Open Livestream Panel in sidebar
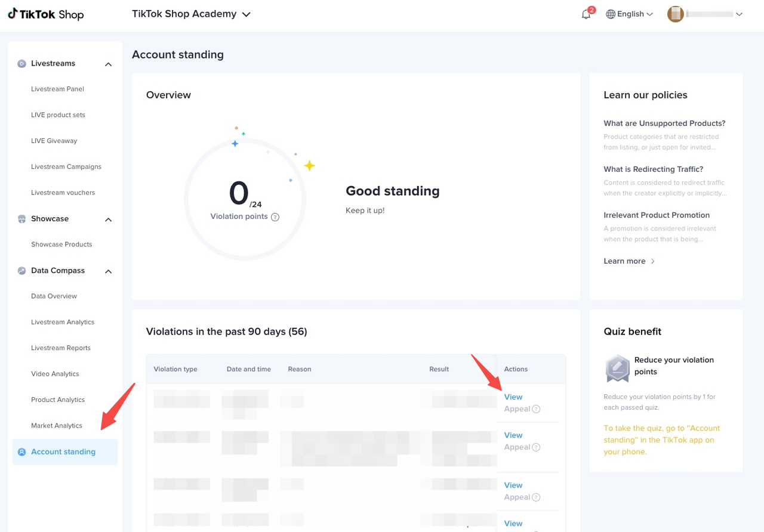764x532 pixels. click(57, 89)
